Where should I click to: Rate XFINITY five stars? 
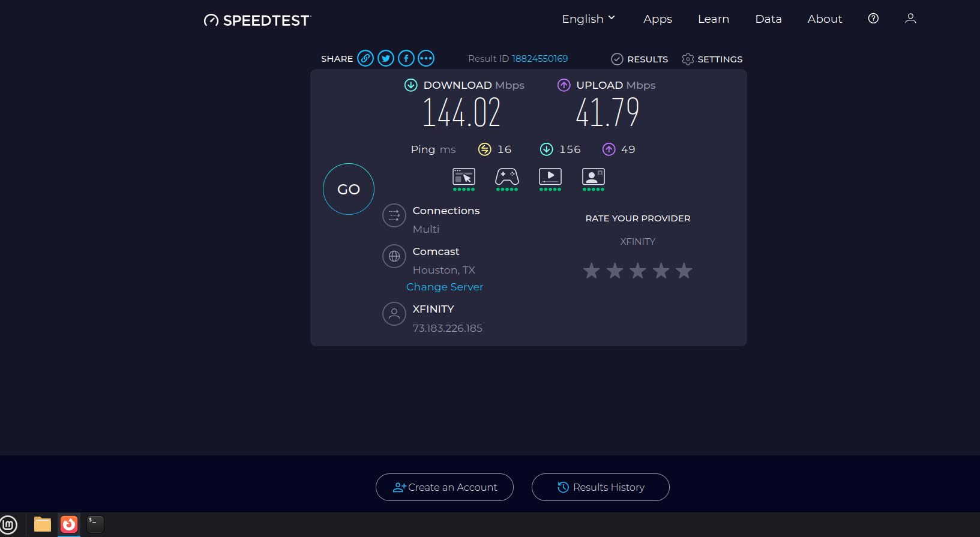(684, 271)
